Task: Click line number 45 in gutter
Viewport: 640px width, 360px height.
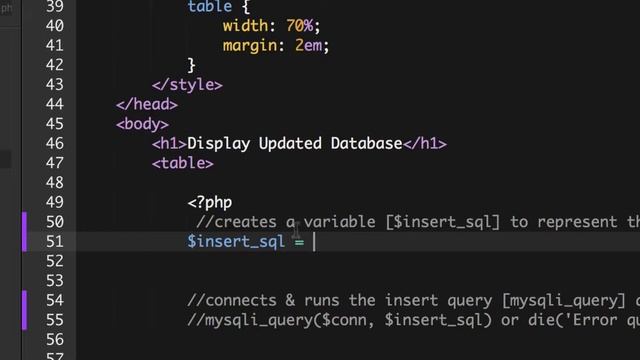Action: 55,124
